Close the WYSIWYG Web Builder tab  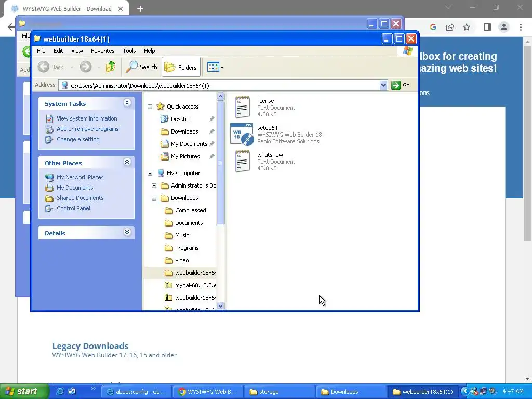coord(121,9)
